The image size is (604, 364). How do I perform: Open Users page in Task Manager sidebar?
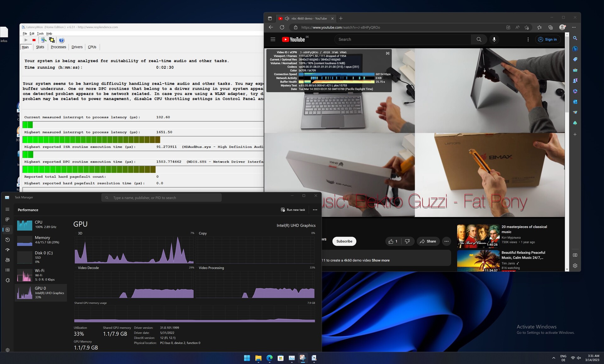point(8,260)
